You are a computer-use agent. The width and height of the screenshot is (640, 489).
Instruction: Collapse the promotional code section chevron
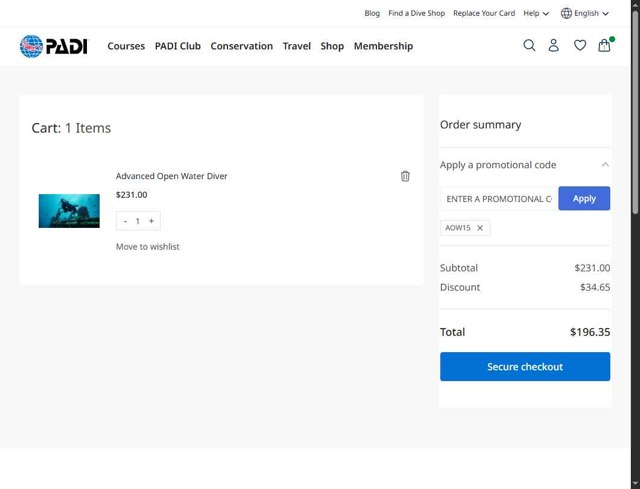tap(605, 164)
